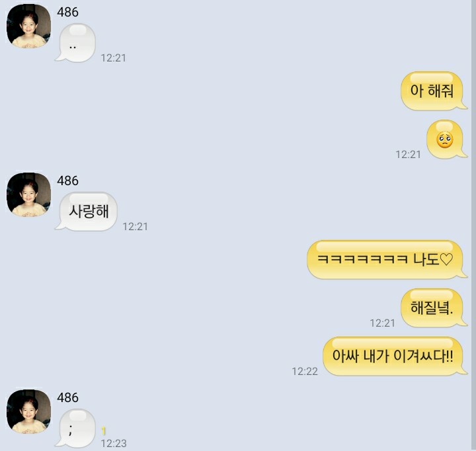Click the 486 name above '..' message
This screenshot has height=451, width=476.
pos(67,12)
